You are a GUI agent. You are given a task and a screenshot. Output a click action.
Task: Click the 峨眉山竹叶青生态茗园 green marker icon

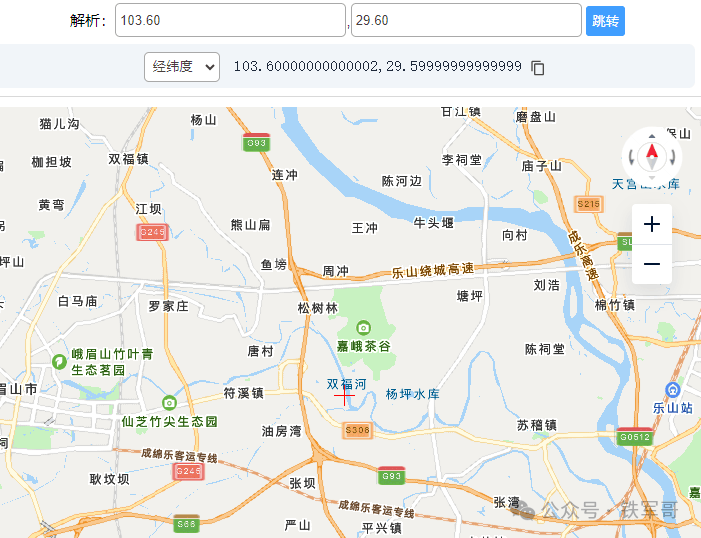pyautogui.click(x=60, y=360)
